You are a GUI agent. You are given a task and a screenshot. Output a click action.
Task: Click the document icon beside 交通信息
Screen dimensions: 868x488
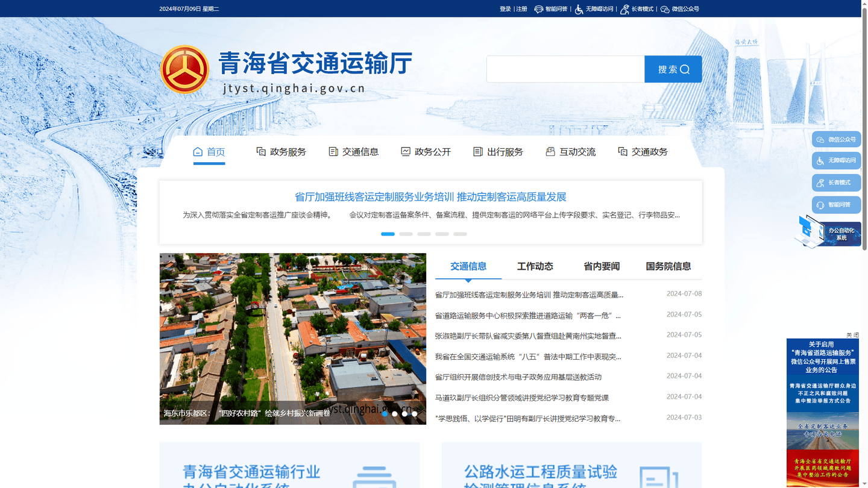tap(333, 151)
